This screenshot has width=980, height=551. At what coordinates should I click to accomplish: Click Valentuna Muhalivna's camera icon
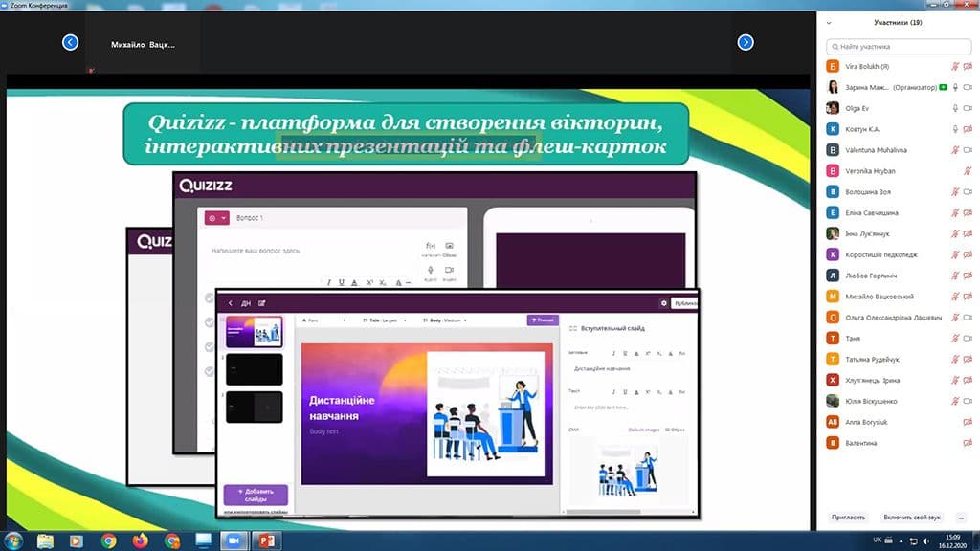(x=968, y=150)
